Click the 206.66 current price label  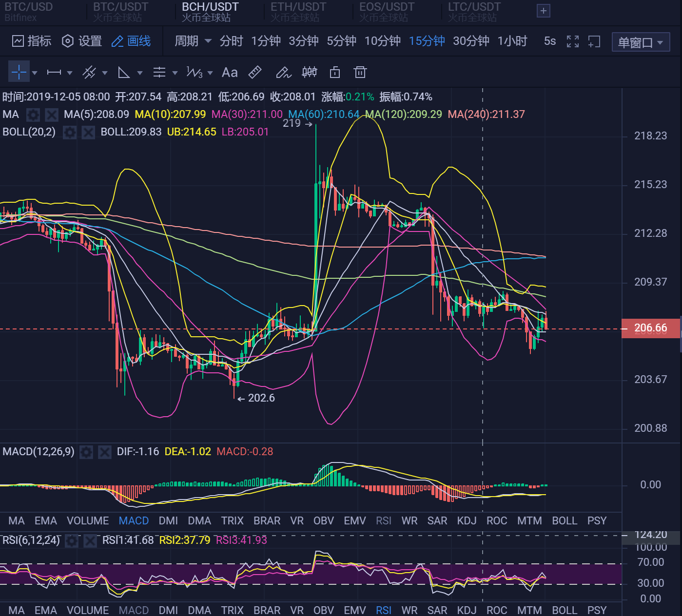click(x=651, y=328)
